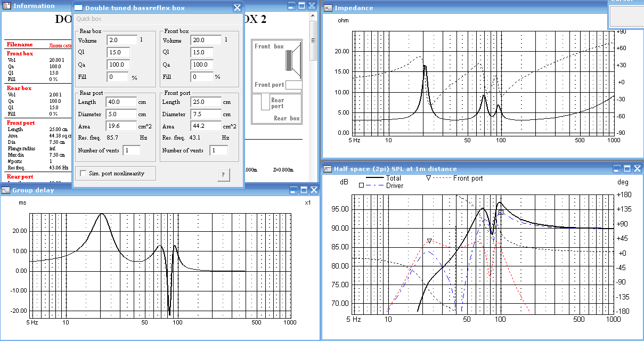Click the Group delay window title icon

[6, 190]
